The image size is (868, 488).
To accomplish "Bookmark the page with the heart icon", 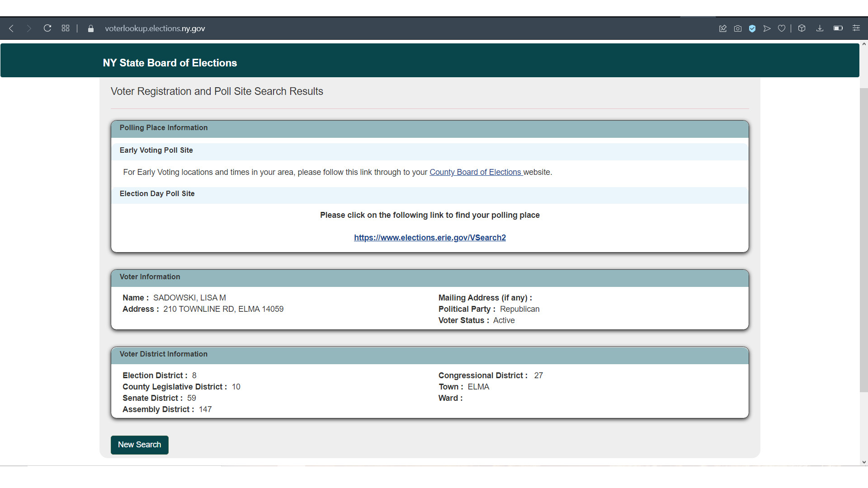I will tap(782, 28).
